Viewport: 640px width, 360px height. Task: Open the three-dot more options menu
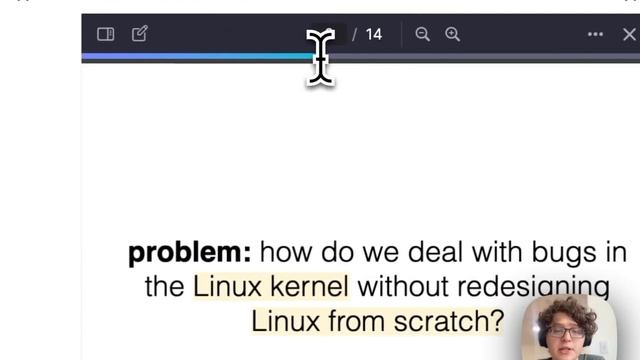pyautogui.click(x=595, y=34)
